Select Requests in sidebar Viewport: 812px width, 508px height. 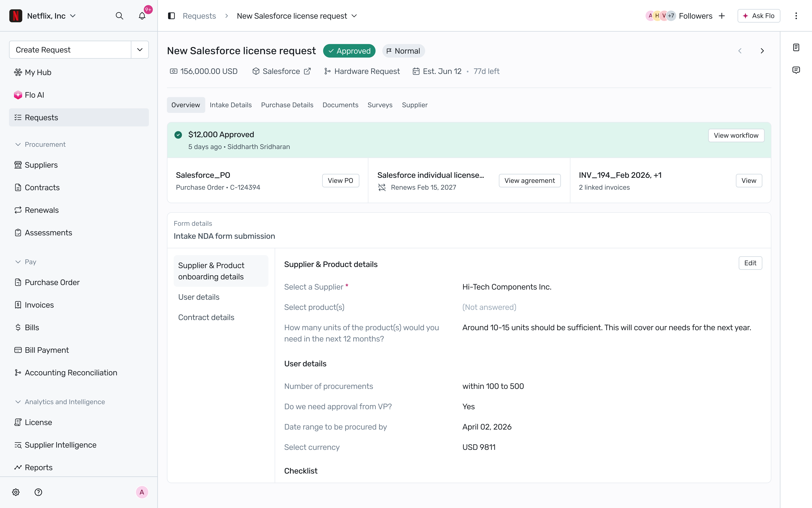click(x=79, y=118)
